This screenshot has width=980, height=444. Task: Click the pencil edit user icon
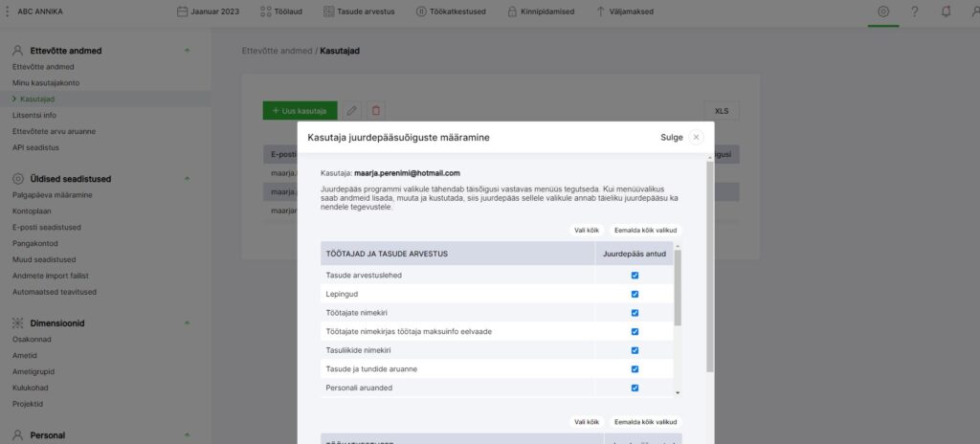tap(352, 111)
